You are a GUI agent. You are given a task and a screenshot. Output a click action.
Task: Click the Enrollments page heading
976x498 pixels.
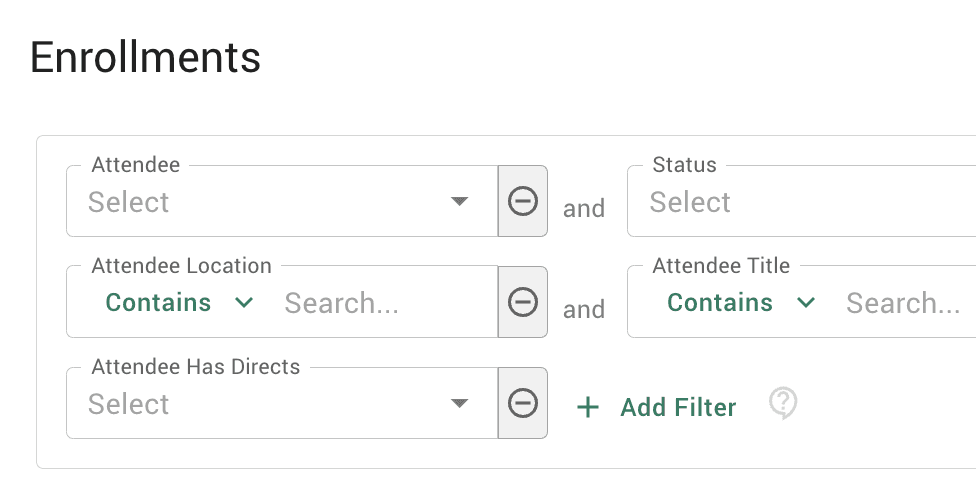coord(146,57)
